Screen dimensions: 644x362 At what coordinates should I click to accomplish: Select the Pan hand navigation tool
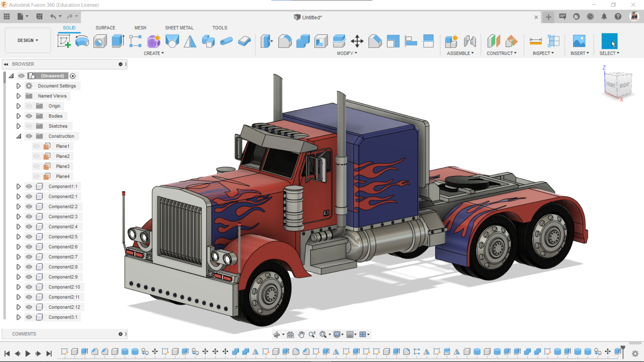(301, 335)
